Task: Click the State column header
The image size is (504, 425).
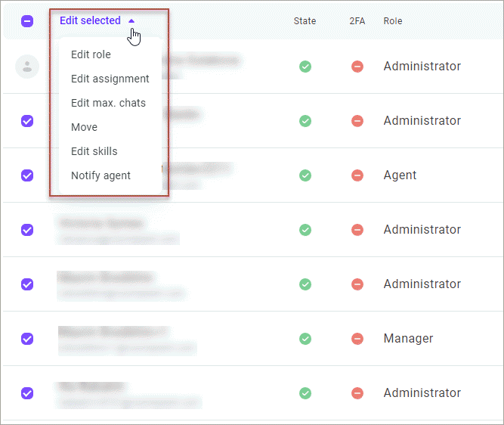Action: coord(305,21)
